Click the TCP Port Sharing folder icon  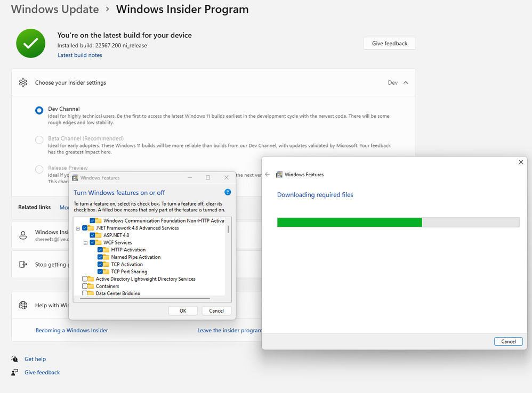106,272
